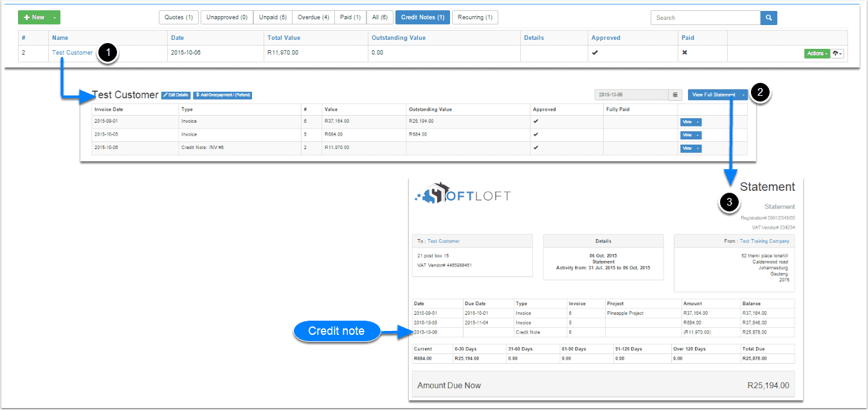Click Add Overpayment / (Refund) button
Screen dimensions: 868x410
222,95
